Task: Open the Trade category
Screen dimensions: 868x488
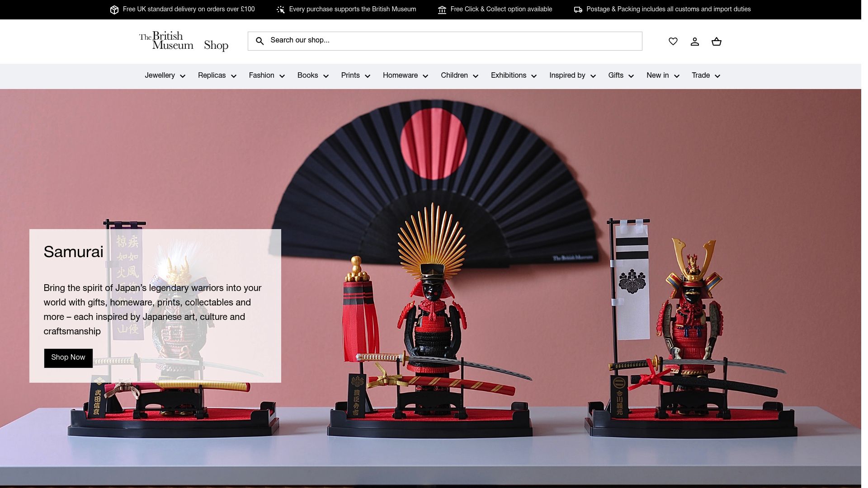Action: tap(701, 75)
